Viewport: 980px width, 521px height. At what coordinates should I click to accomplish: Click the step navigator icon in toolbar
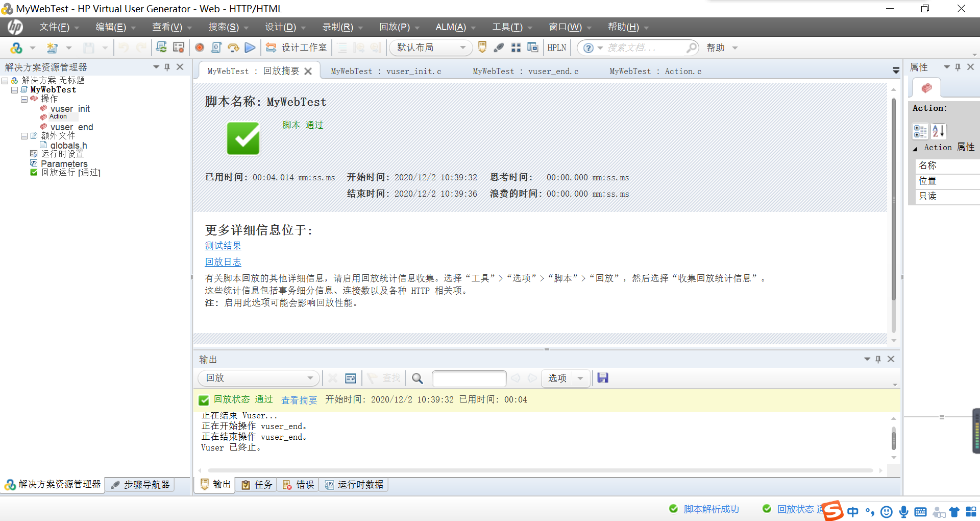coord(499,48)
